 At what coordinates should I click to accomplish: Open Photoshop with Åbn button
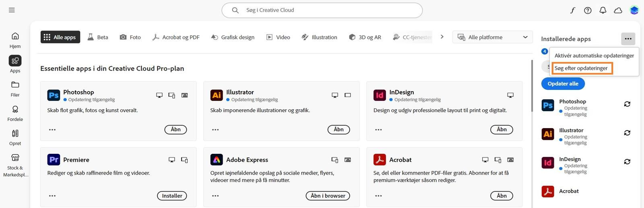pos(175,129)
